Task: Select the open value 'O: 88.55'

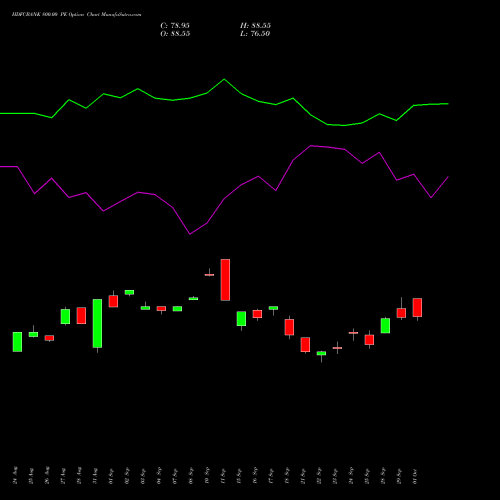Action: click(175, 34)
